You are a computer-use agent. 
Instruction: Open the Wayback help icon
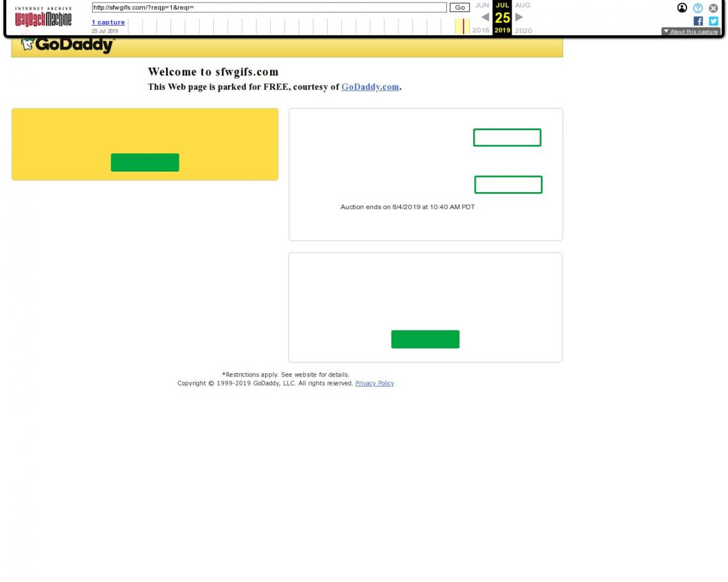click(x=697, y=8)
